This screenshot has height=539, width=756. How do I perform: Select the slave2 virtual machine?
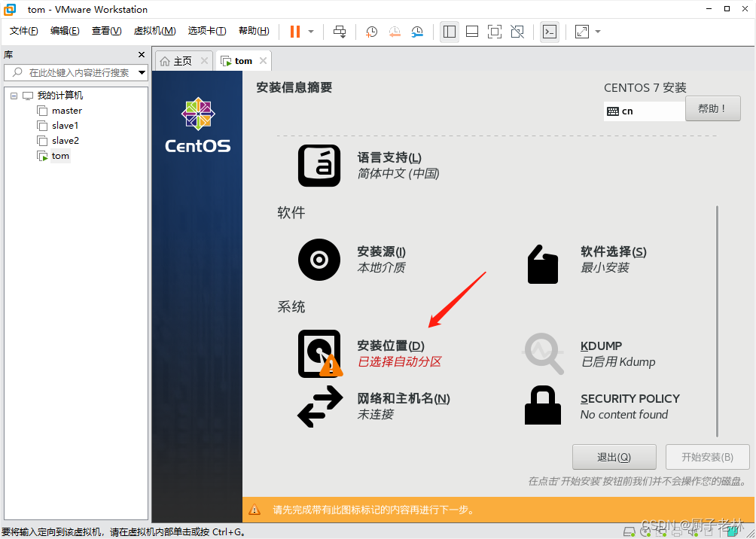click(x=66, y=141)
